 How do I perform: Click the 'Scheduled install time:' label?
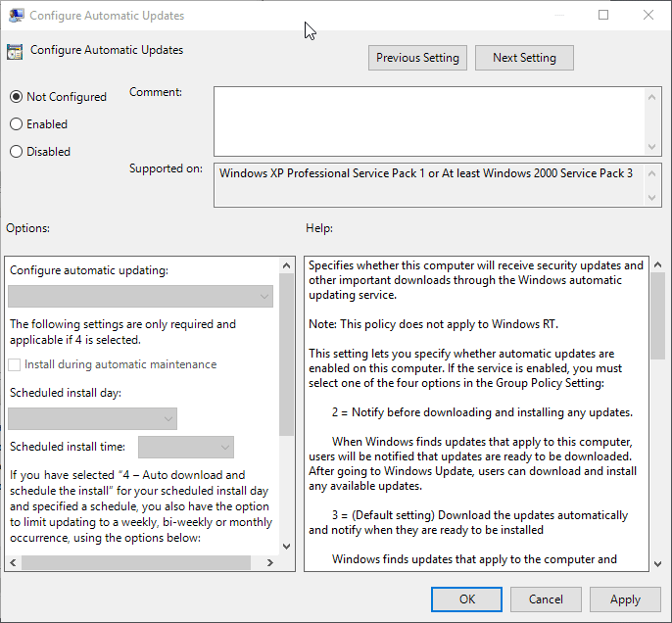click(68, 447)
